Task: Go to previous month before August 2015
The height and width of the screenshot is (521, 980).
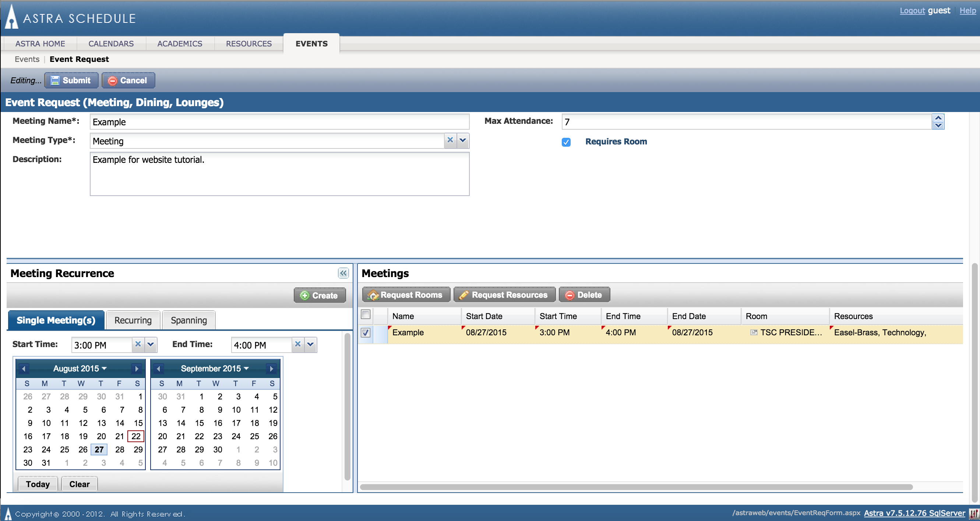Action: (24, 368)
